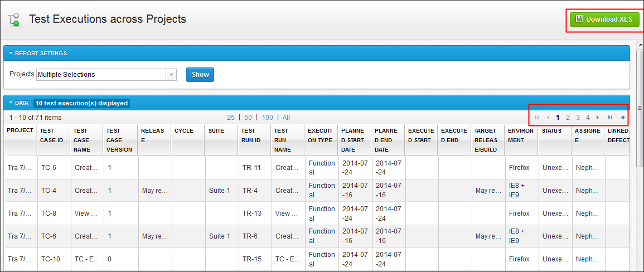Click the Projects Multiple Selections field
The image size is (644, 272).
click(101, 75)
